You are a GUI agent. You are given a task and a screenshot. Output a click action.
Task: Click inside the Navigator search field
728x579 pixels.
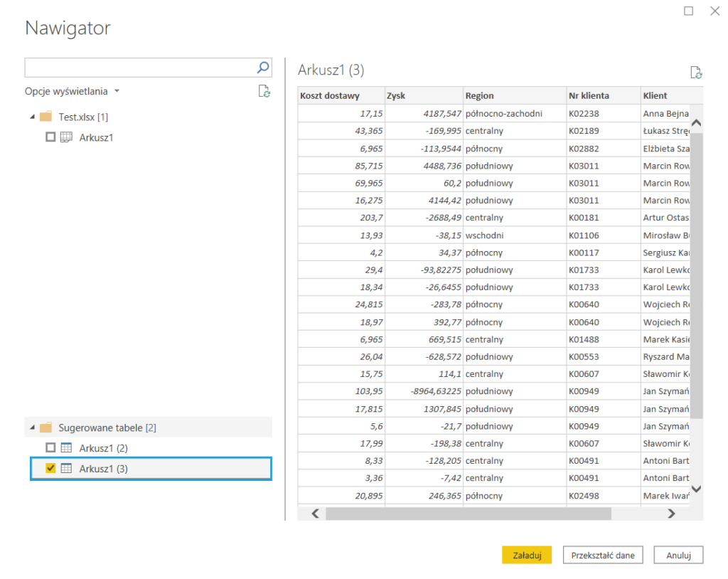[139, 68]
